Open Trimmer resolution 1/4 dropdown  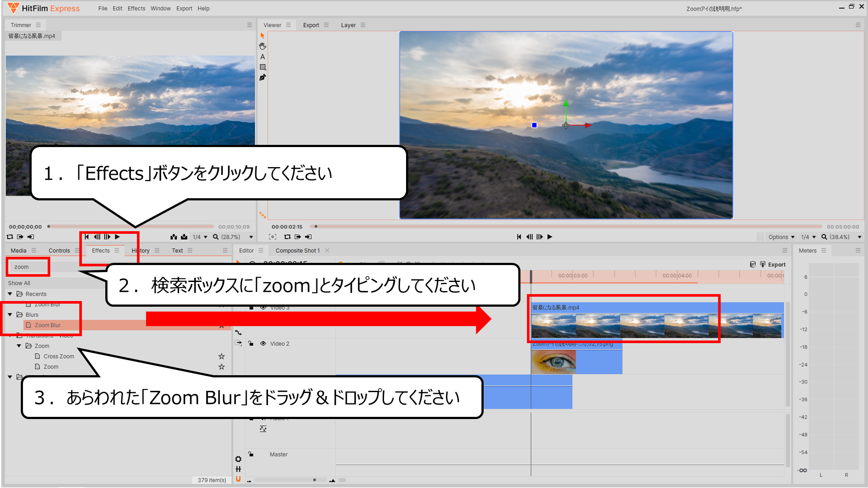200,237
